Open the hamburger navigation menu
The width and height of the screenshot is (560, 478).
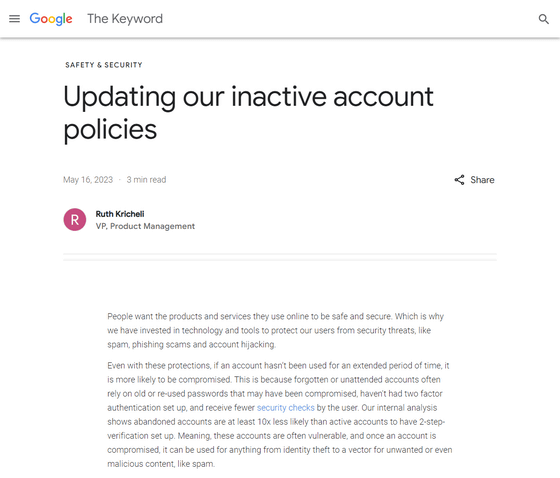[x=14, y=19]
